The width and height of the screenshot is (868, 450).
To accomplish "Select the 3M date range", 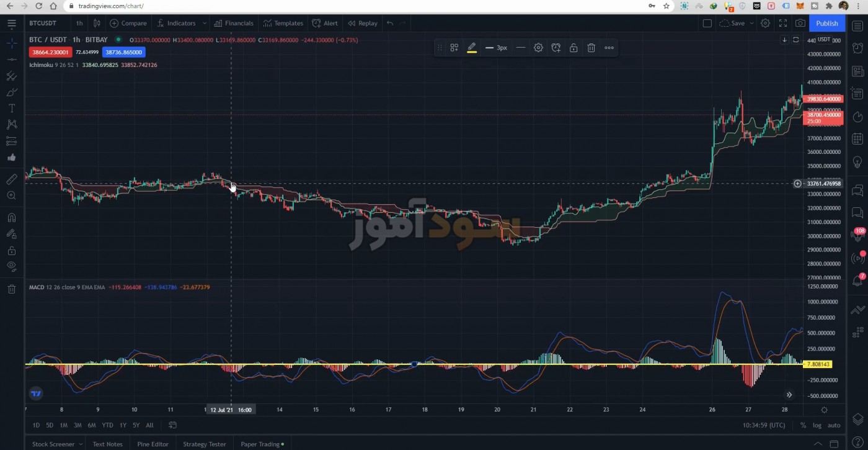I will (x=77, y=425).
